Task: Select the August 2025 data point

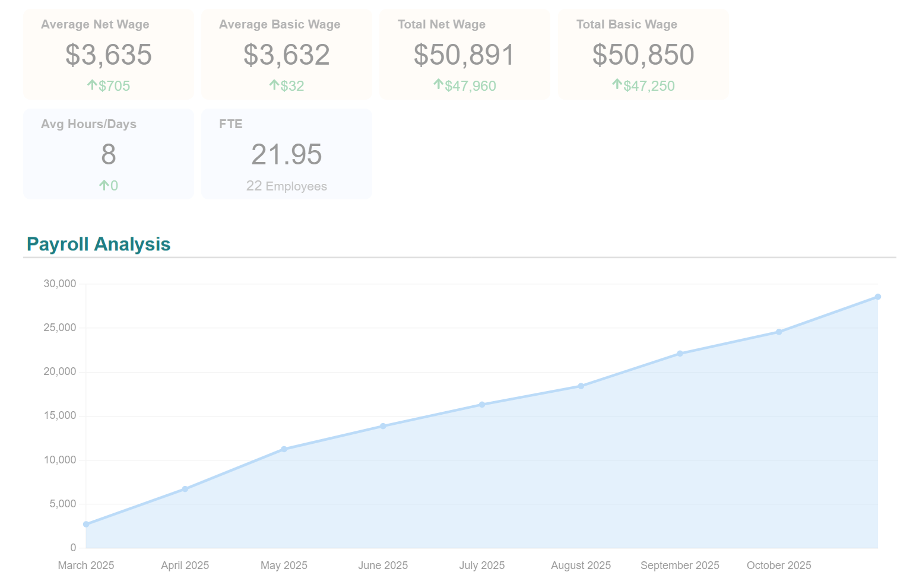Action: pyautogui.click(x=581, y=386)
